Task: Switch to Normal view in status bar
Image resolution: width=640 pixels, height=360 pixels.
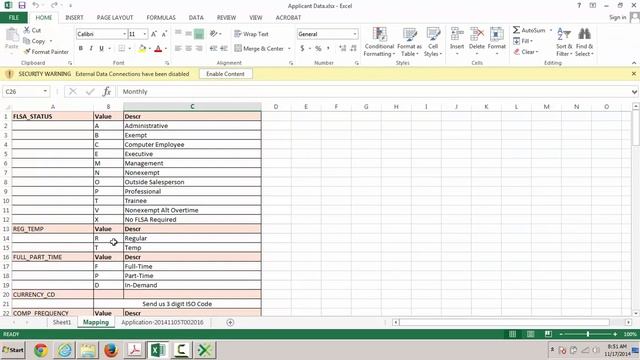Action: (x=512, y=334)
